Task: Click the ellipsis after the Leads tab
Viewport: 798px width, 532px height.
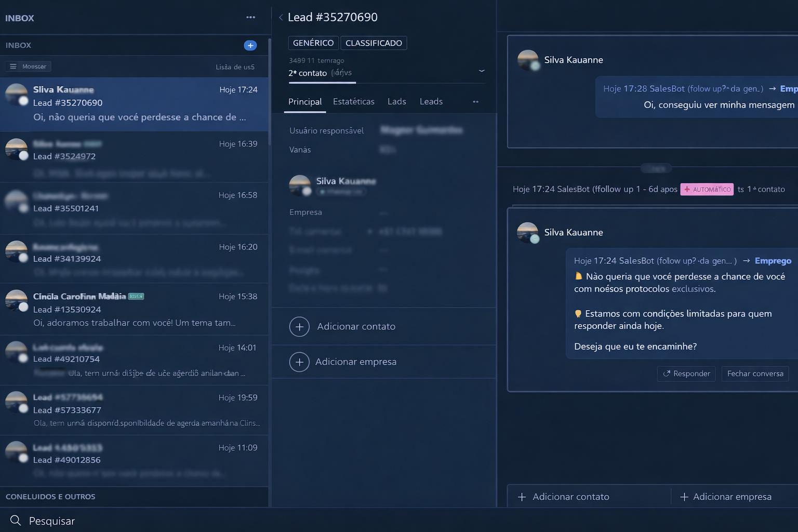Action: coord(475,101)
